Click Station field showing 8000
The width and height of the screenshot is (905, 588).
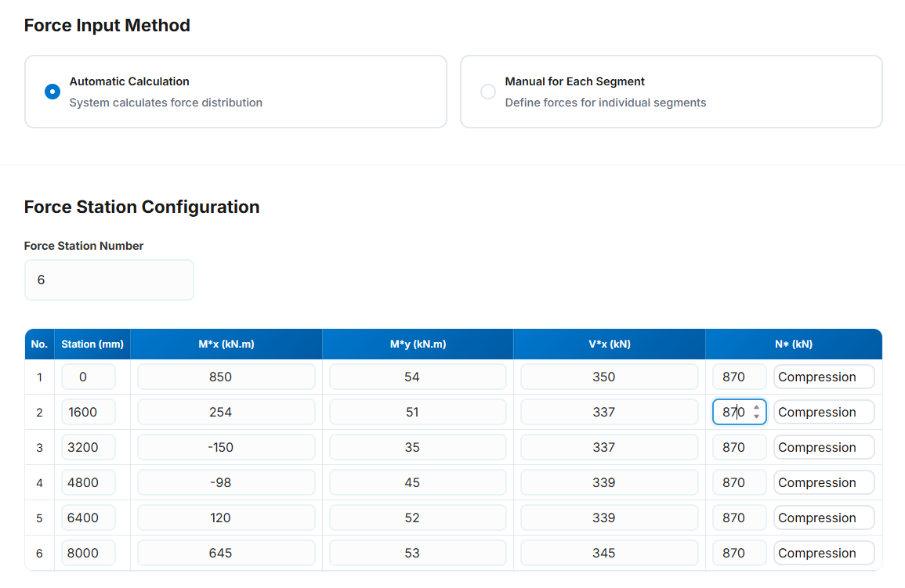coord(89,553)
